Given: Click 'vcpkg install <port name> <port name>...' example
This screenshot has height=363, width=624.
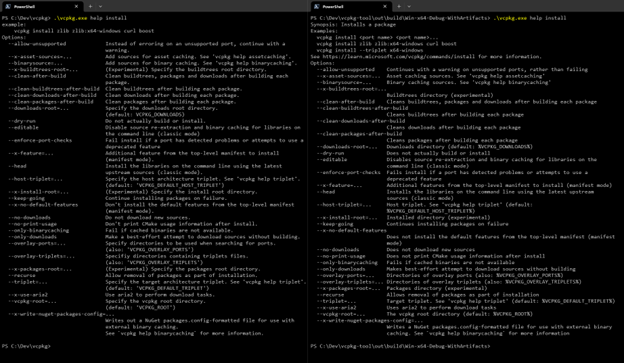Looking at the screenshot, I should pyautogui.click(x=377, y=37).
